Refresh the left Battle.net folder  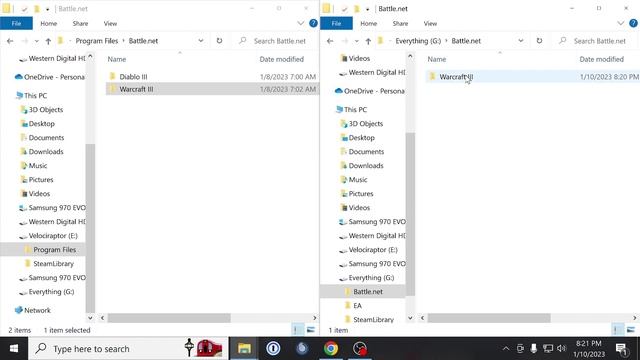coord(219,41)
